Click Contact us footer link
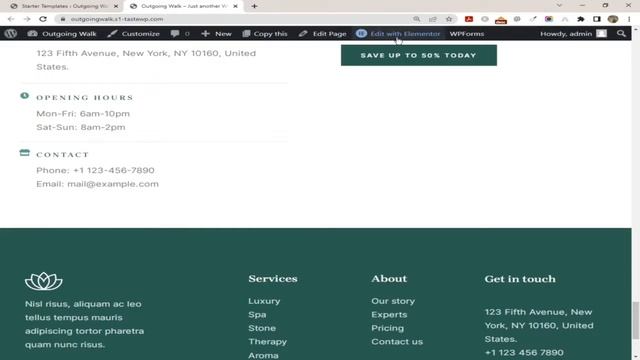The height and width of the screenshot is (360, 640). point(397,342)
